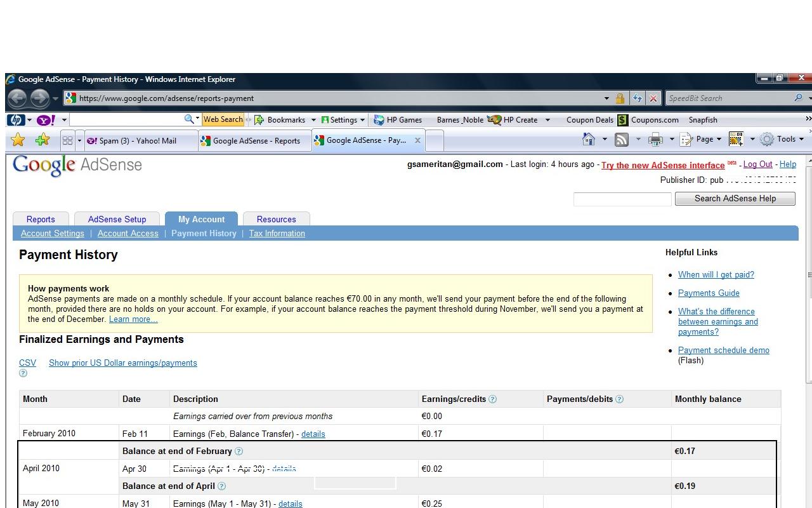
Task: Click Show prior US Dollar earnings/payments
Action: 123,363
